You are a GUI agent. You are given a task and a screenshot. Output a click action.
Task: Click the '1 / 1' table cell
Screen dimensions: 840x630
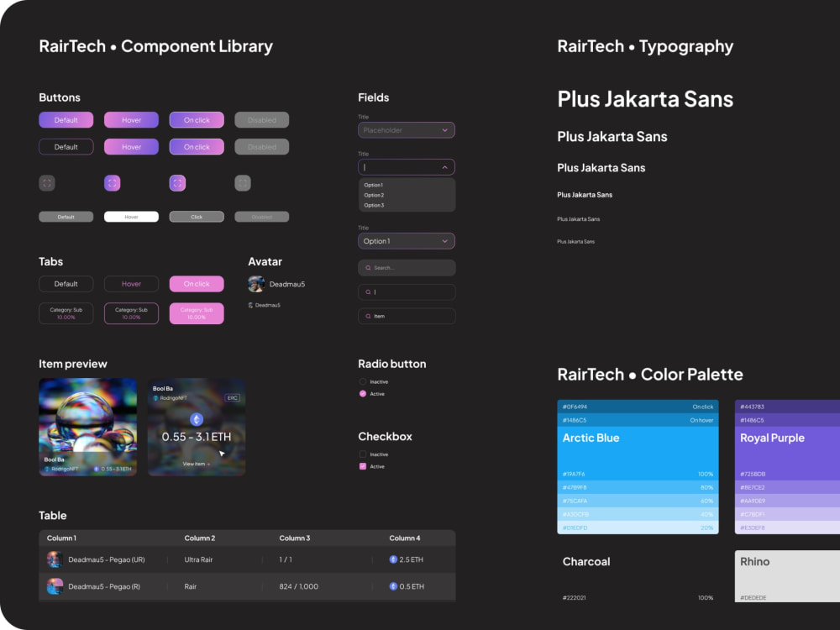click(x=286, y=559)
